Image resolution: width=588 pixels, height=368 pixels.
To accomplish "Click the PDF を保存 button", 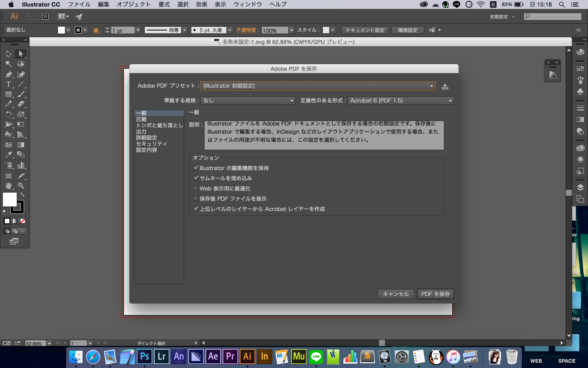I will coord(435,294).
